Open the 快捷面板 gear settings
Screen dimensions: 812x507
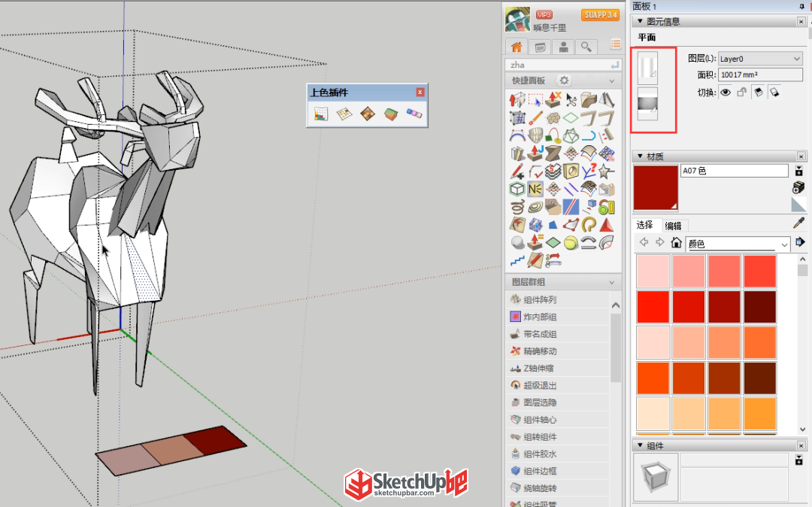(564, 80)
